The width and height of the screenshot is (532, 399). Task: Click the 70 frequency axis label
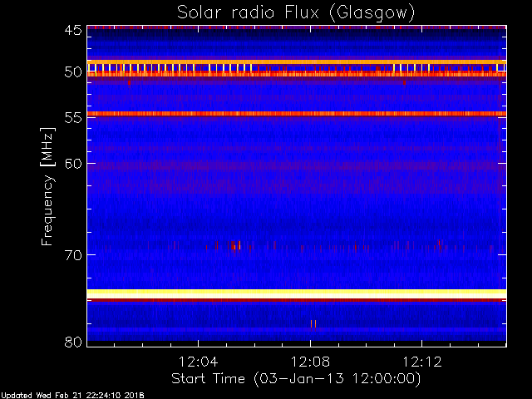[73, 255]
